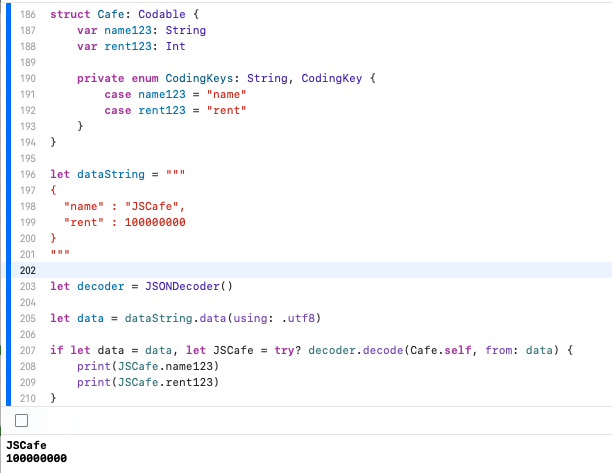Place cursor on empty highlighted line 202
The image size is (612, 473).
[312, 270]
